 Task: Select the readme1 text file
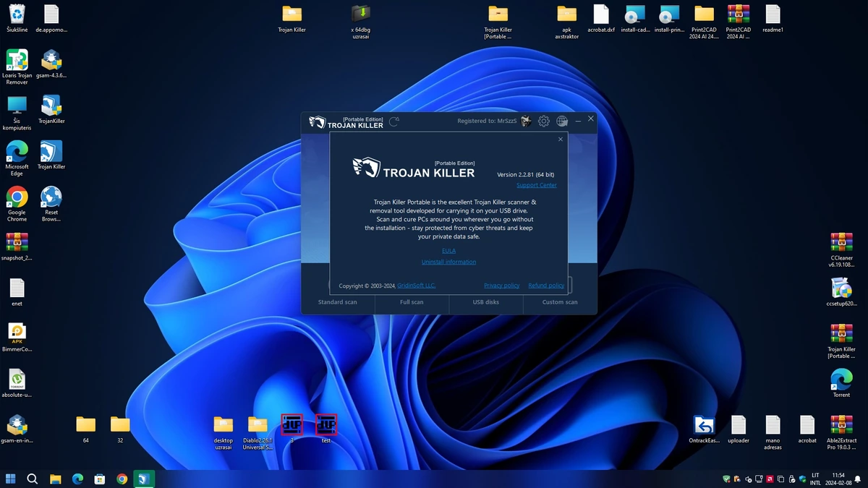click(773, 19)
